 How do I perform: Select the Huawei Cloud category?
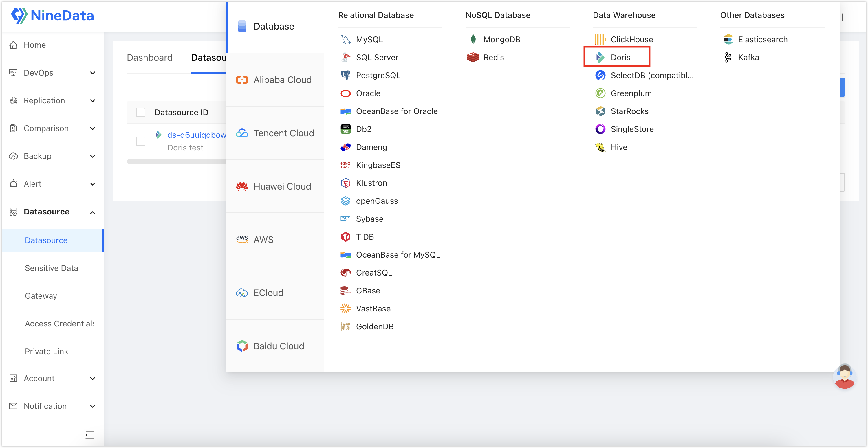275,186
